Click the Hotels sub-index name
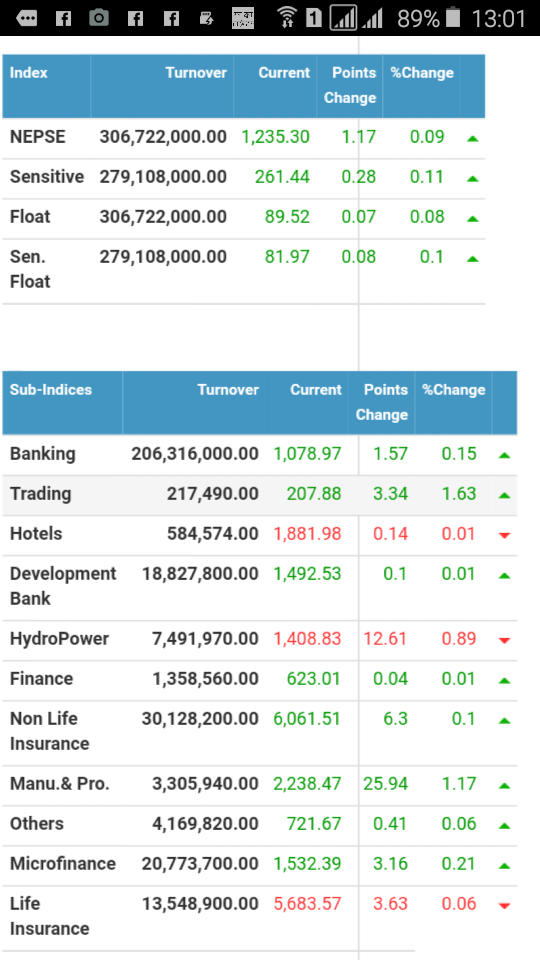The height and width of the screenshot is (960, 540). [x=36, y=533]
